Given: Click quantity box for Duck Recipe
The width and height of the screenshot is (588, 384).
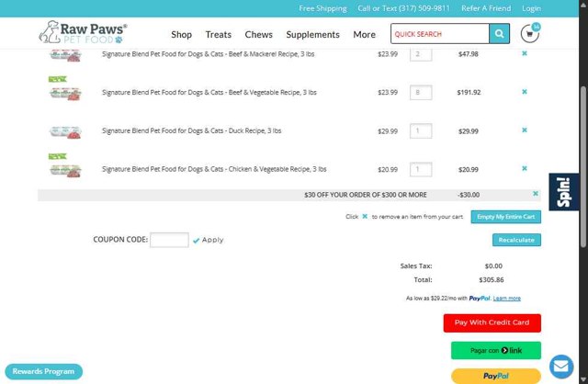Looking at the screenshot, I should pos(421,130).
